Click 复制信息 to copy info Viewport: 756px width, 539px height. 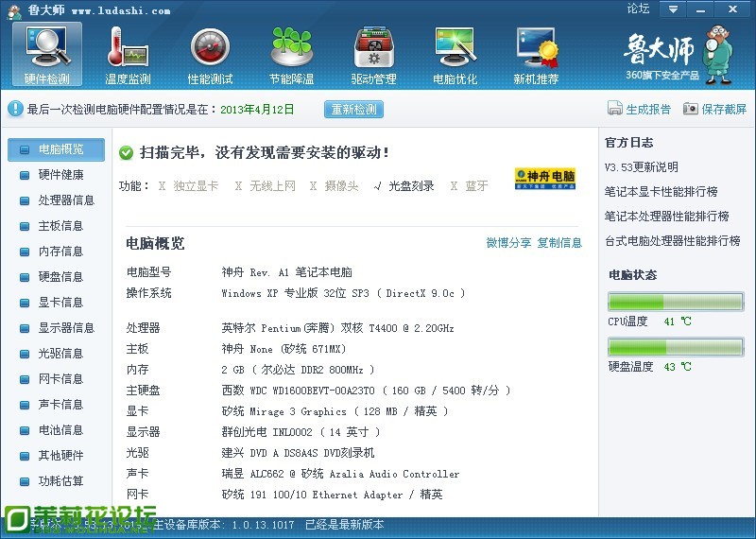559,243
